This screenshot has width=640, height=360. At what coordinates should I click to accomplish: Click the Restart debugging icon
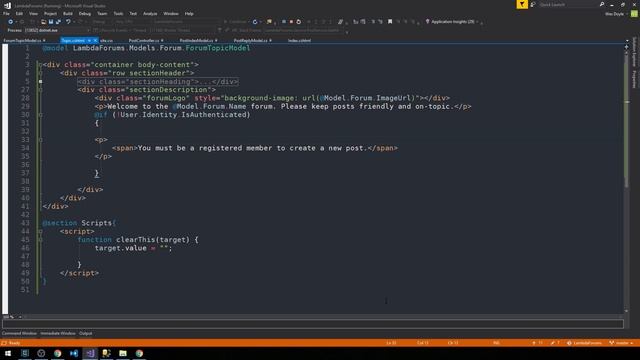299,22
